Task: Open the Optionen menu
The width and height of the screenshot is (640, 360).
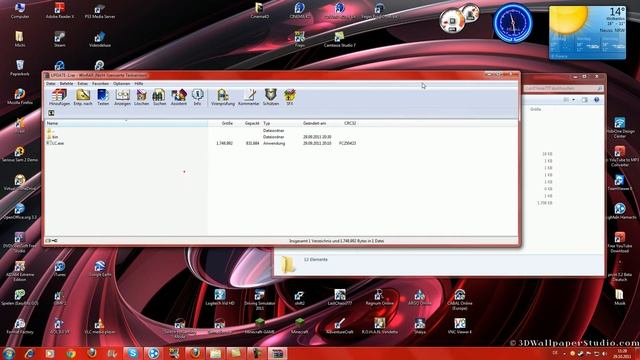Action: tap(122, 84)
